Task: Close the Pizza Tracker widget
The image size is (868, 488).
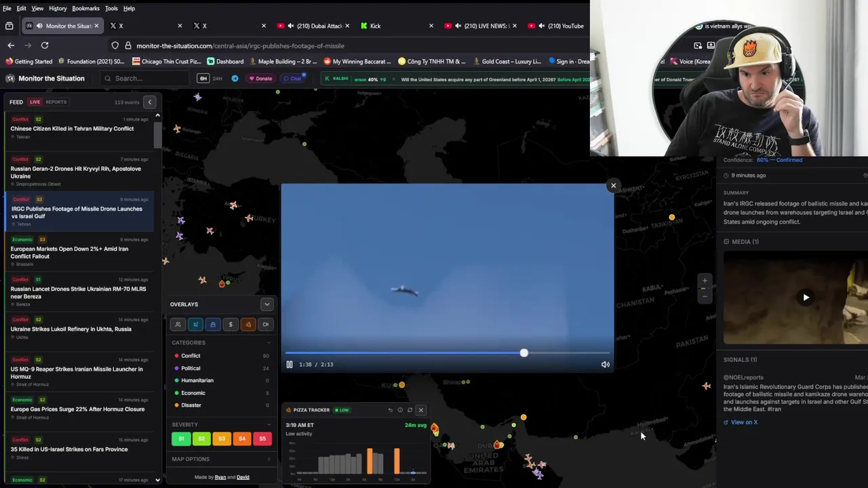Action: pos(420,410)
